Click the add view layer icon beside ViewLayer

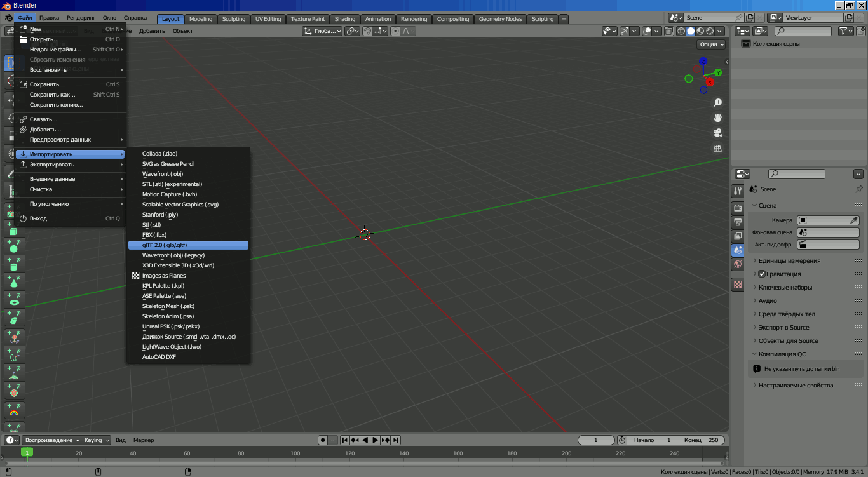848,18
